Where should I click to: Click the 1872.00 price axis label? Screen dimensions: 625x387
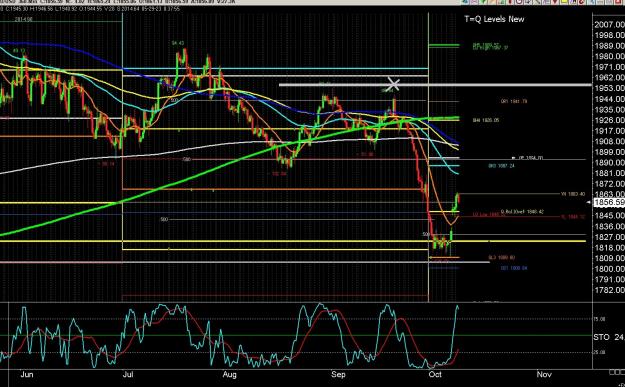(x=609, y=184)
